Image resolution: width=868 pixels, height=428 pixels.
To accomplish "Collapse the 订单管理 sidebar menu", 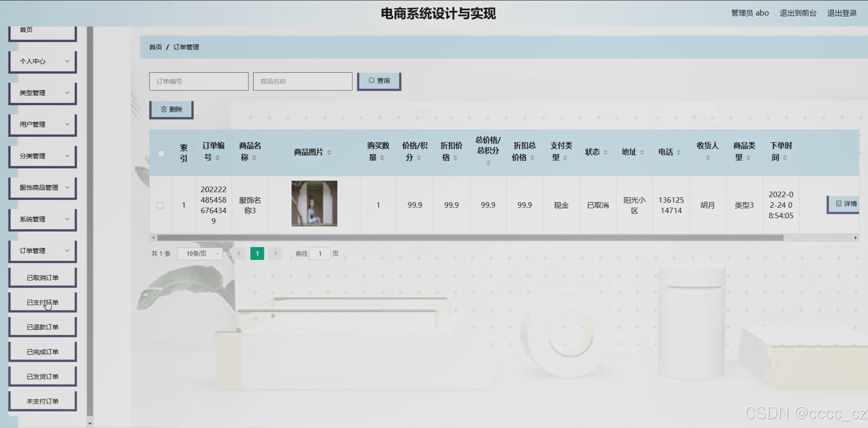I will pyautogui.click(x=43, y=251).
